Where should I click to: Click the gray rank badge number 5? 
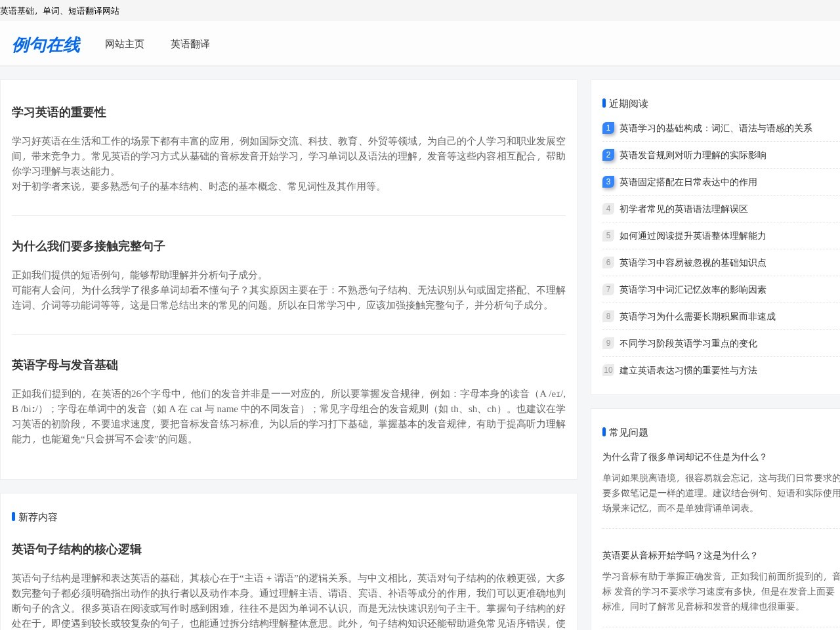click(x=608, y=236)
